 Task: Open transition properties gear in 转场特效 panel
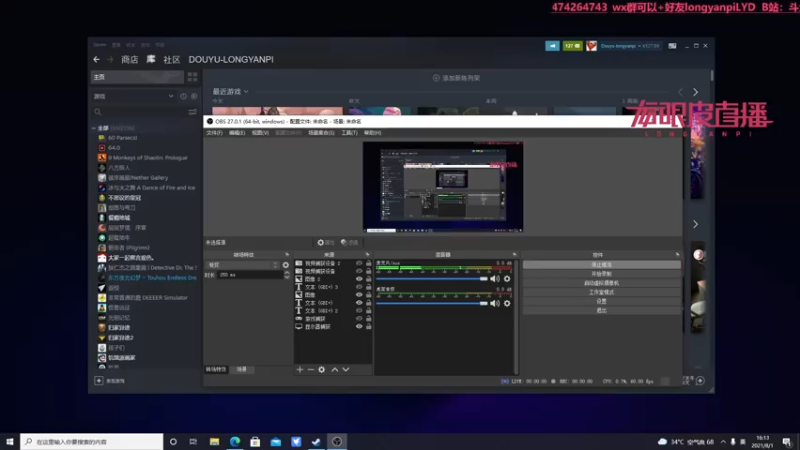[x=286, y=265]
